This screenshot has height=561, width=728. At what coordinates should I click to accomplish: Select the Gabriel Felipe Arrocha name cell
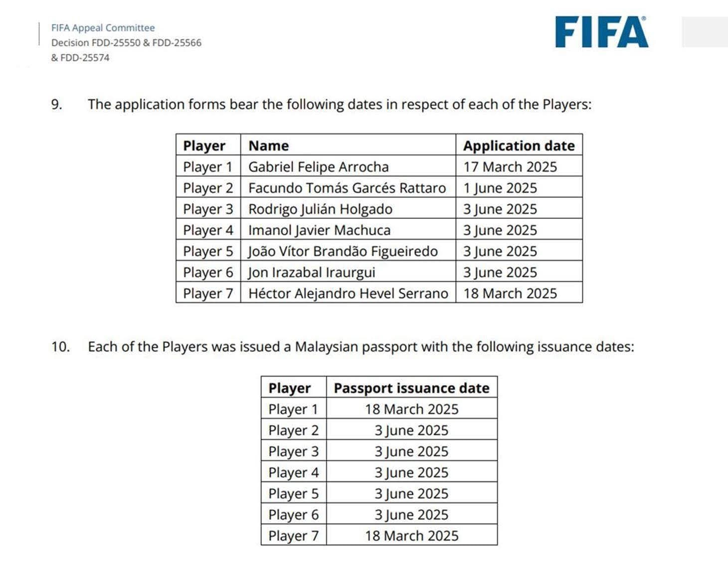tap(318, 167)
